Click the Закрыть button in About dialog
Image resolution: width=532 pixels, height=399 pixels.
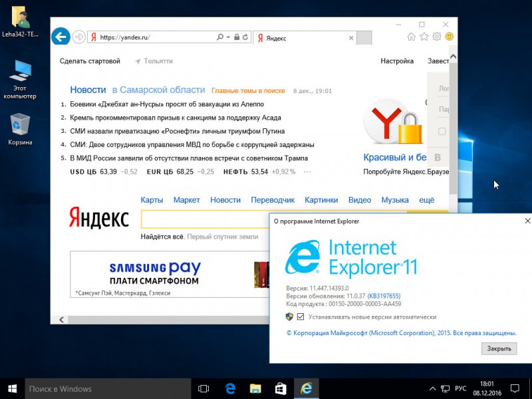coord(499,348)
